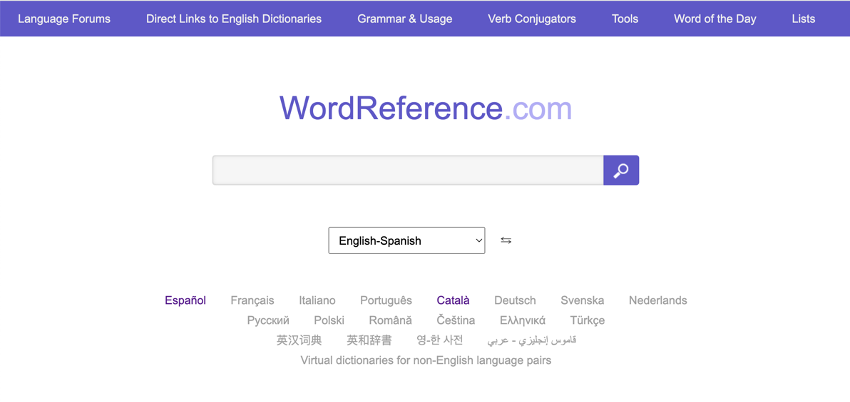Switch site language to Polski

point(329,320)
